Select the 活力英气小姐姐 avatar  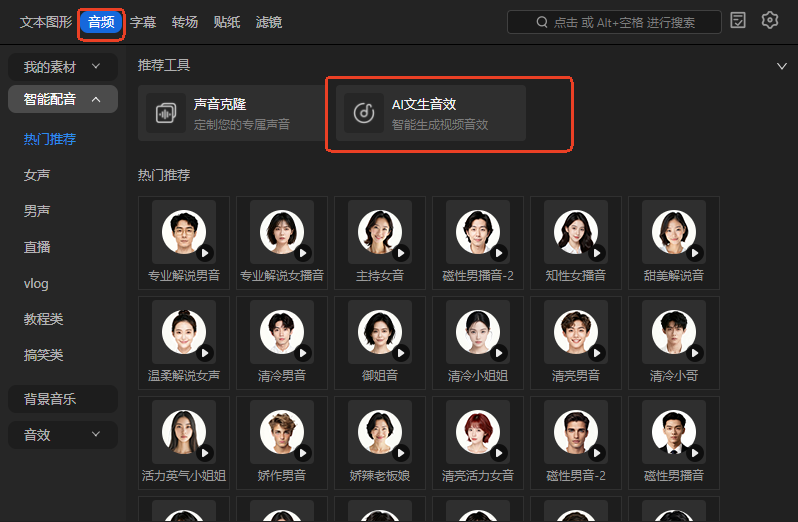click(x=184, y=432)
